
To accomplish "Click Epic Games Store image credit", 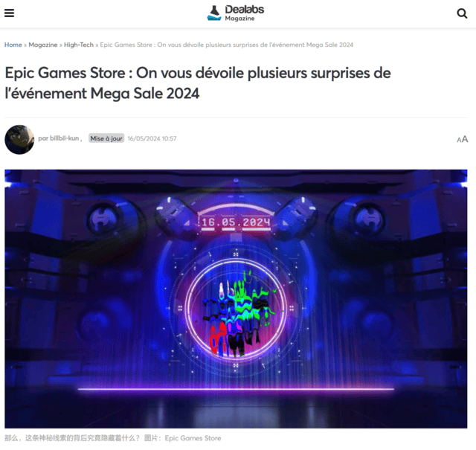I will click(193, 438).
